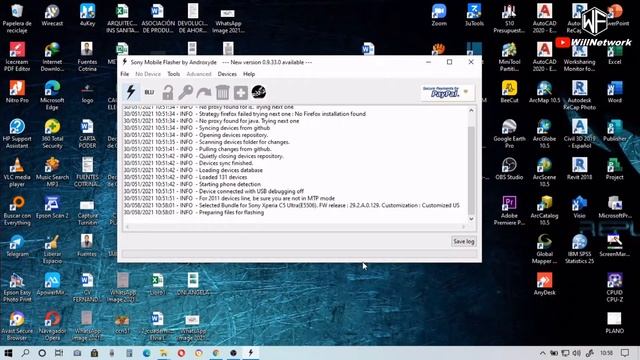Click the curved arrow icon in Flashtool toolbar

204,93
